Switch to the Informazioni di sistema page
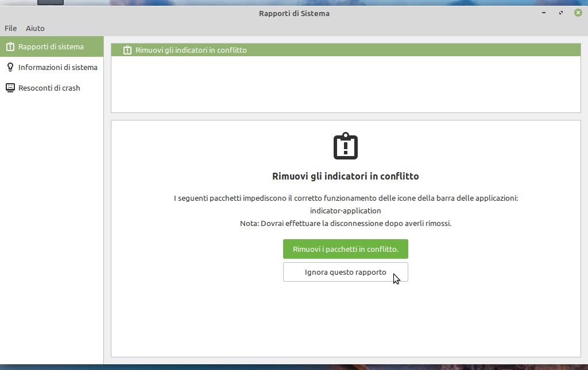Viewport: 588px width, 370px height. 57,67
